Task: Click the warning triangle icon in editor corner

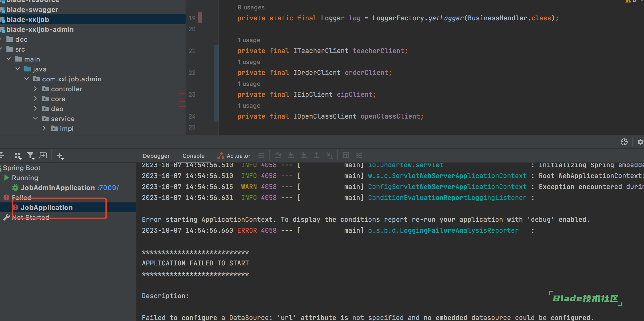Action: tap(628, 1)
